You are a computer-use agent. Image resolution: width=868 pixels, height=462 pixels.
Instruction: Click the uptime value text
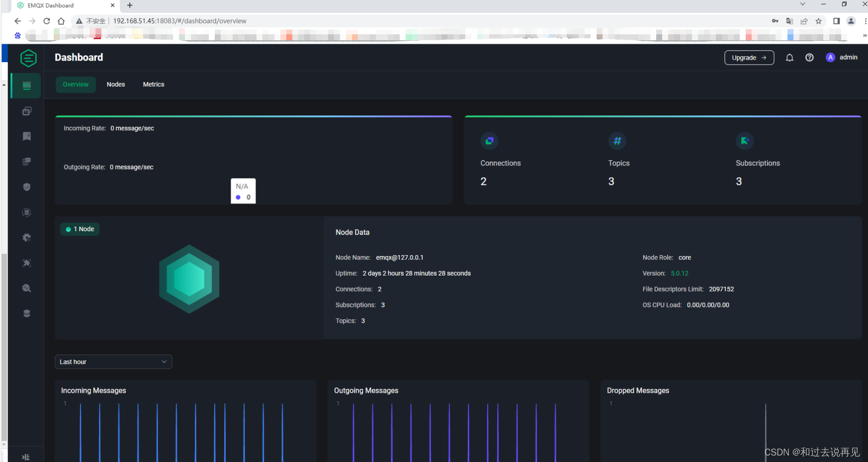tap(417, 274)
